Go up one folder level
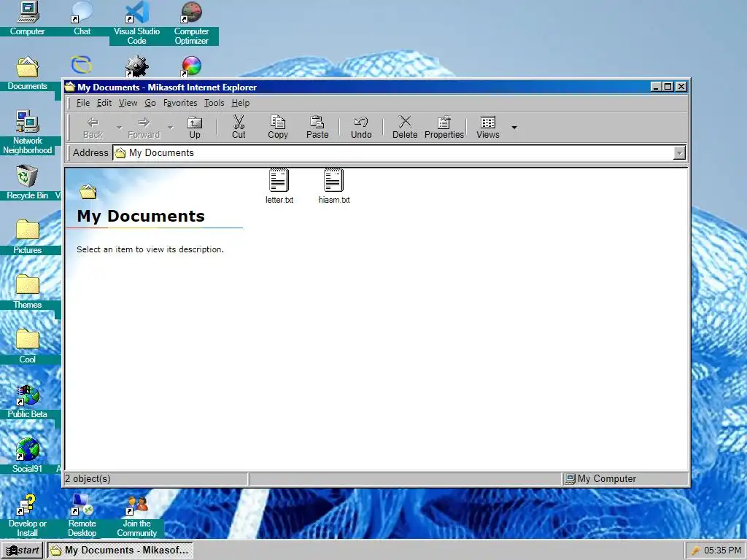The image size is (747, 560). point(194,128)
